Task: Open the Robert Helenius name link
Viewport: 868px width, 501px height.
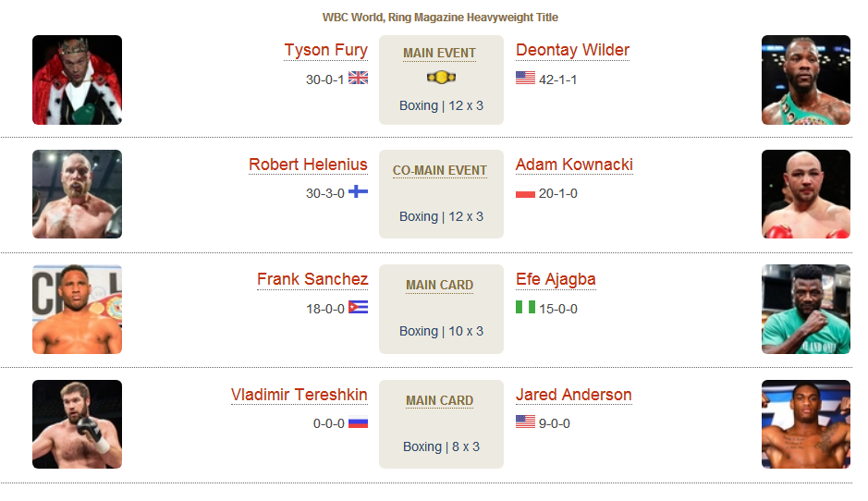Action: 308,165
